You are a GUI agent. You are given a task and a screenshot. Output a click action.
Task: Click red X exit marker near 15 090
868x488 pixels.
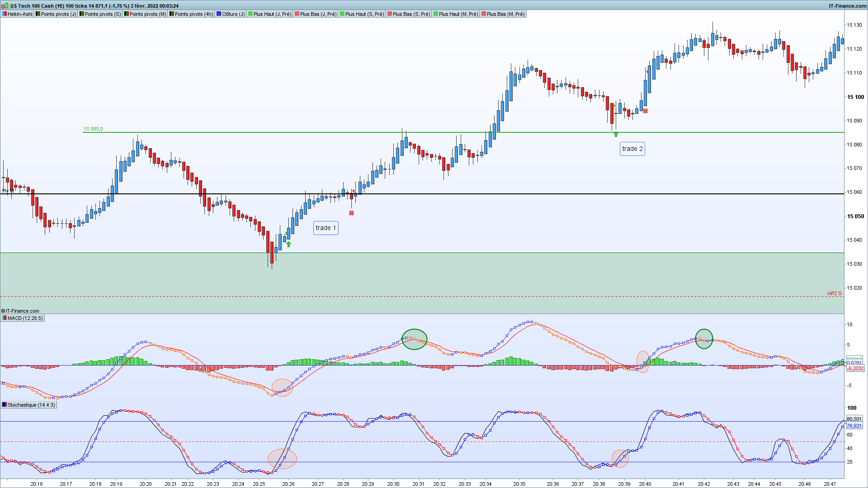click(645, 111)
